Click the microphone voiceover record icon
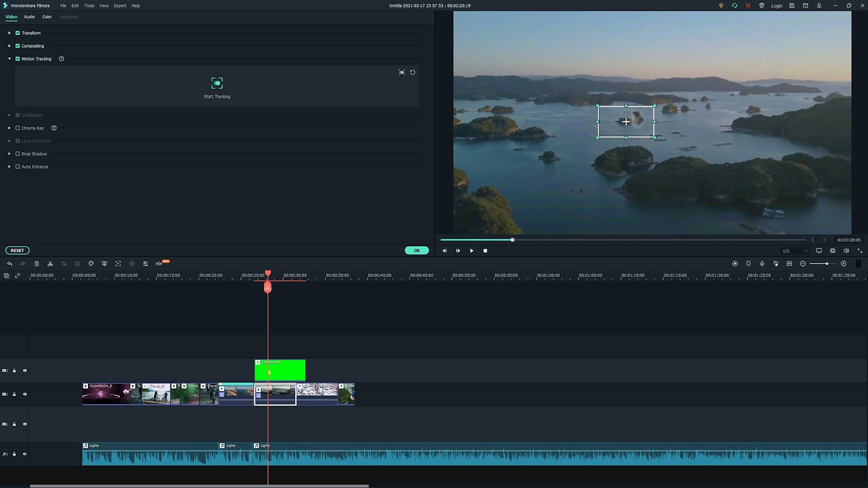Screen dimensions: 868x488 pyautogui.click(x=762, y=264)
